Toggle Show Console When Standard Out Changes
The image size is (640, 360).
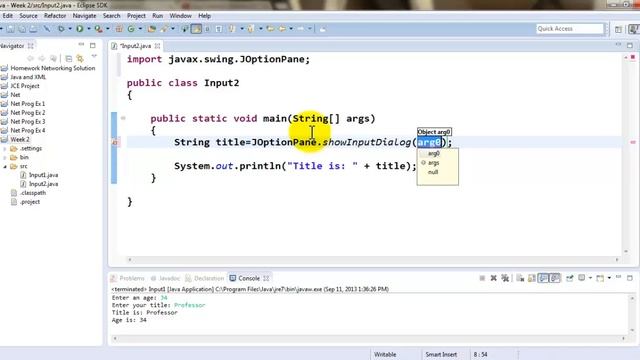tap(543, 278)
